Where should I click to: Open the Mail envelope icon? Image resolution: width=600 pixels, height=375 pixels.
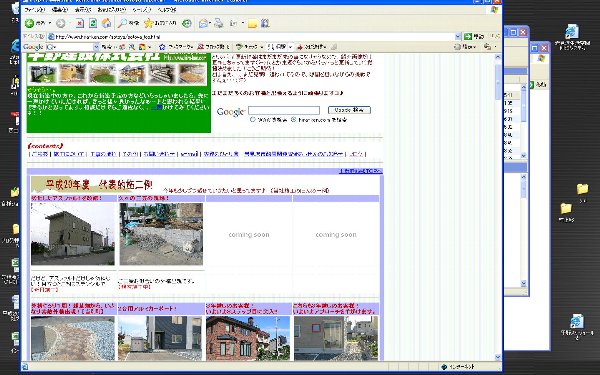(203, 24)
